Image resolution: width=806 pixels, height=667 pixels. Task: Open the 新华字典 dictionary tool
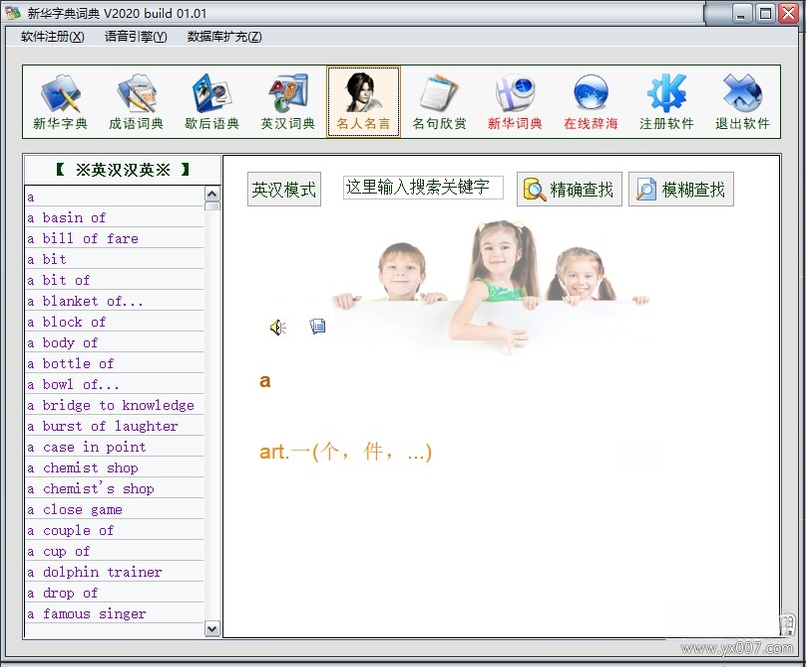click(x=61, y=102)
